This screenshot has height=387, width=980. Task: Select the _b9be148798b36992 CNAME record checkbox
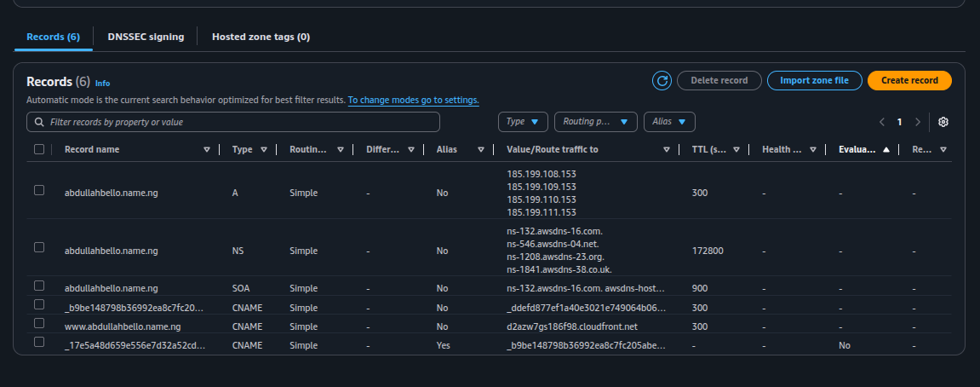[39, 304]
